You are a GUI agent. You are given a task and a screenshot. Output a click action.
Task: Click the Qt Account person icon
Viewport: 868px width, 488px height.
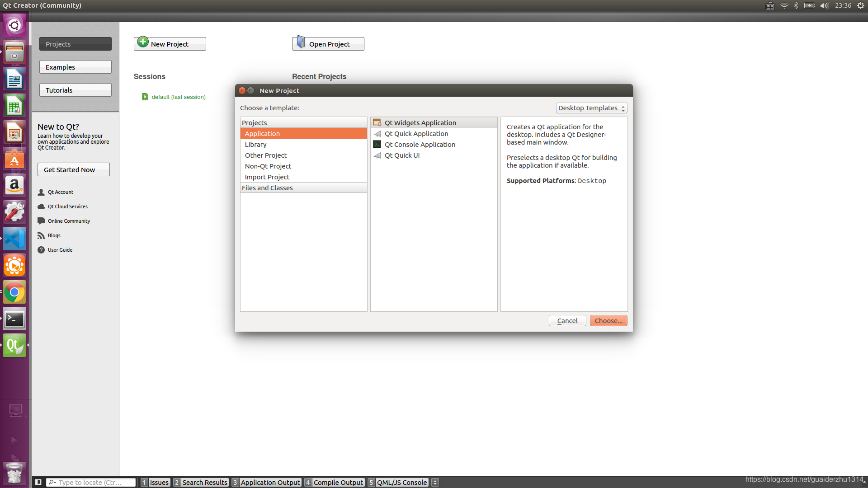[x=41, y=192]
